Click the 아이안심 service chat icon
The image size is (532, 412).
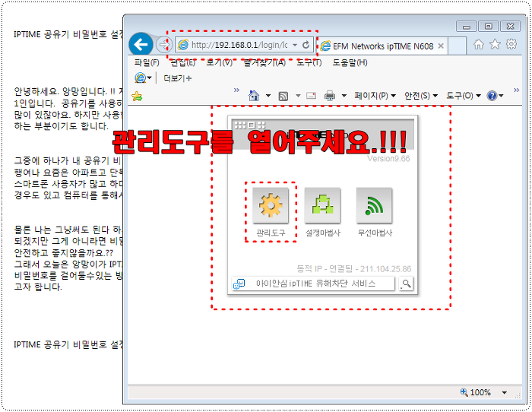tap(239, 284)
